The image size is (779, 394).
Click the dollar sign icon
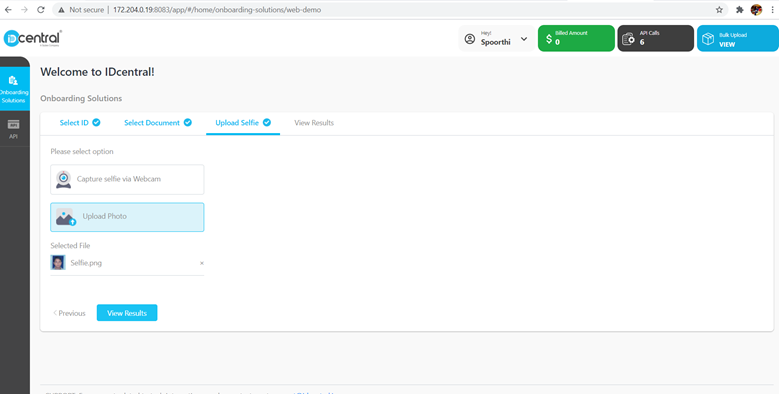(x=548, y=39)
